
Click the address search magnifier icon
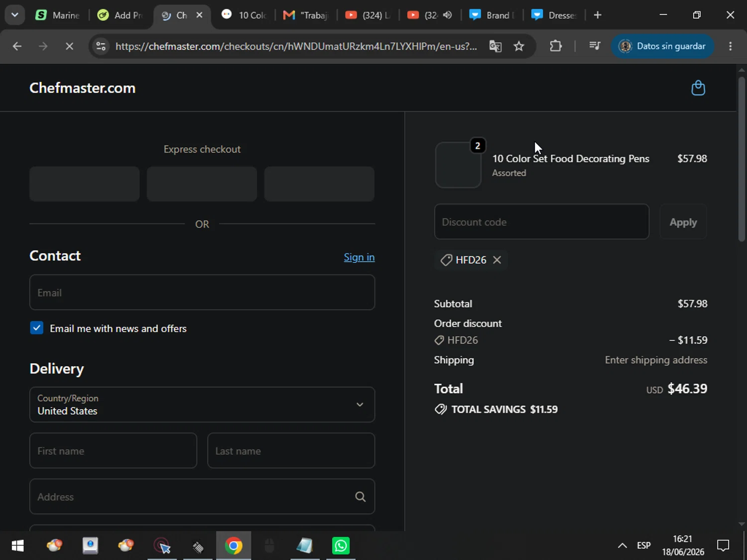pos(360,496)
